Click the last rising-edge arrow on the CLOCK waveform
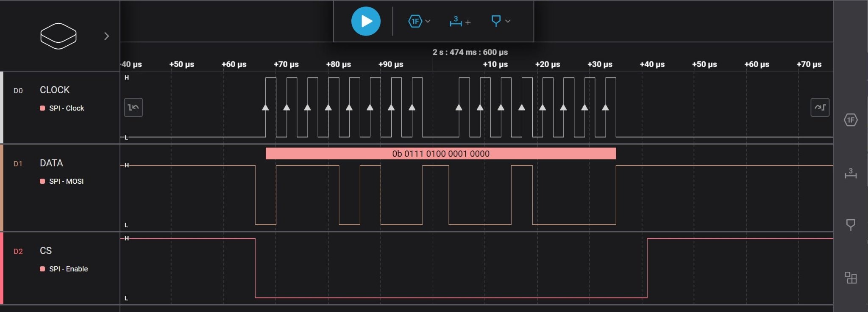The width and height of the screenshot is (868, 312). pos(605,108)
